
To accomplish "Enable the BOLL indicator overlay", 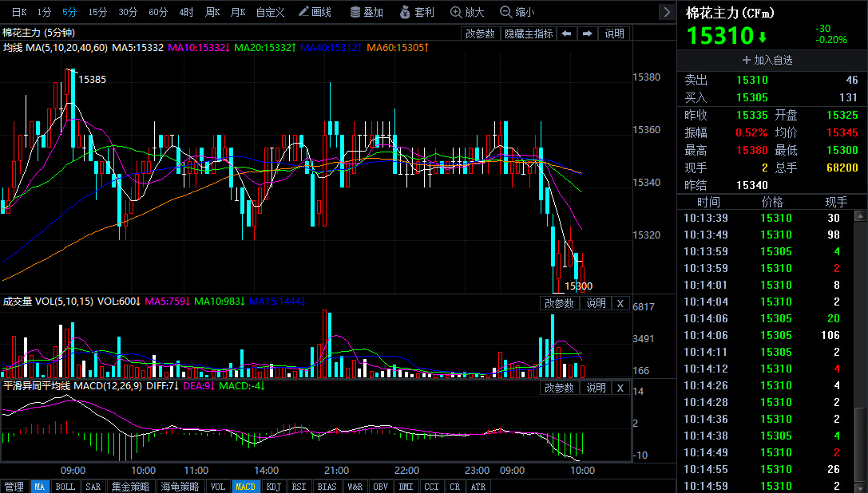I will click(x=65, y=486).
